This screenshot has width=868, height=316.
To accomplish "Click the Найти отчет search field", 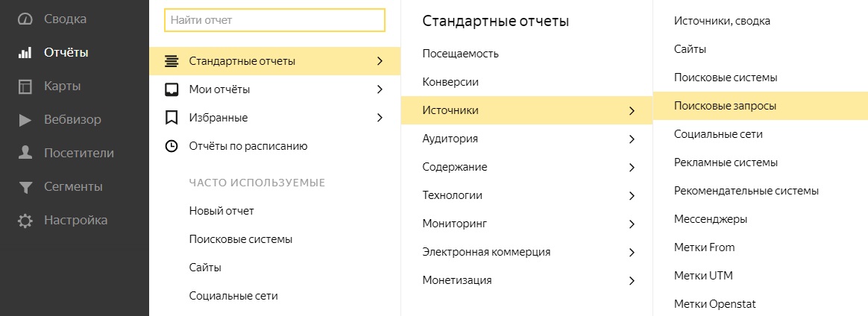I will (x=274, y=21).
